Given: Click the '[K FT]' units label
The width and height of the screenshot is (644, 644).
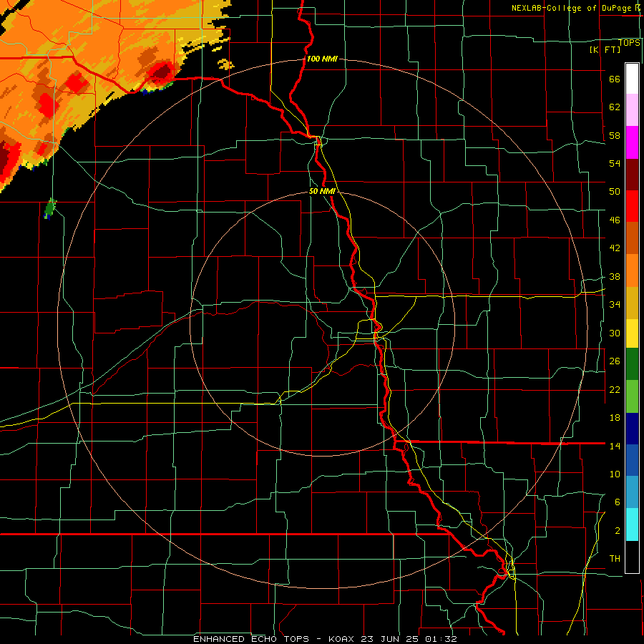Looking at the screenshot, I should (605, 49).
